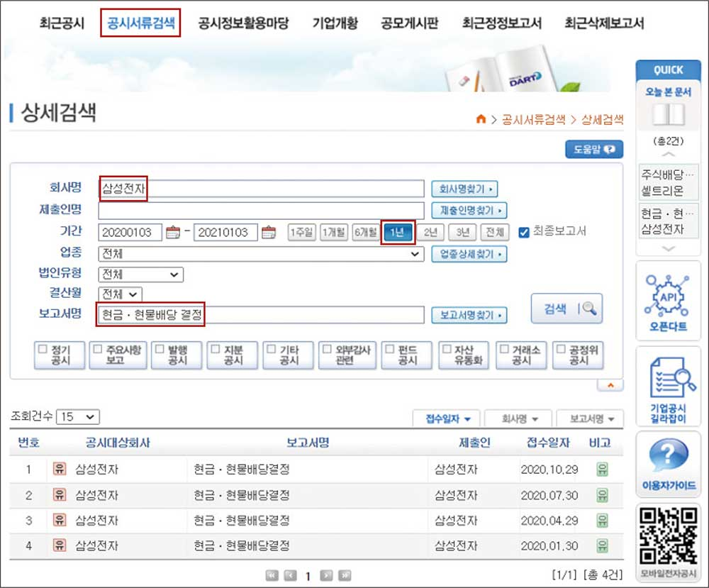The image size is (709, 588).
Task: Open the 최근삭제보고서 menu
Action: point(604,23)
